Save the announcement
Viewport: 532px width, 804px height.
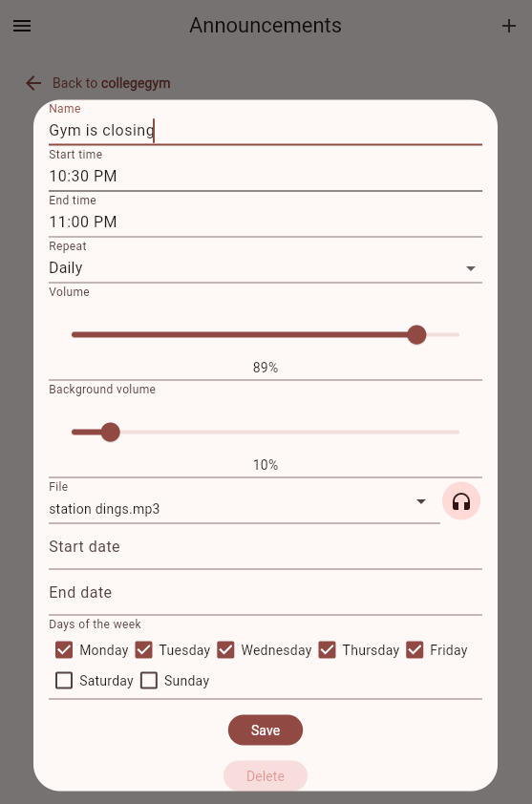tap(266, 730)
